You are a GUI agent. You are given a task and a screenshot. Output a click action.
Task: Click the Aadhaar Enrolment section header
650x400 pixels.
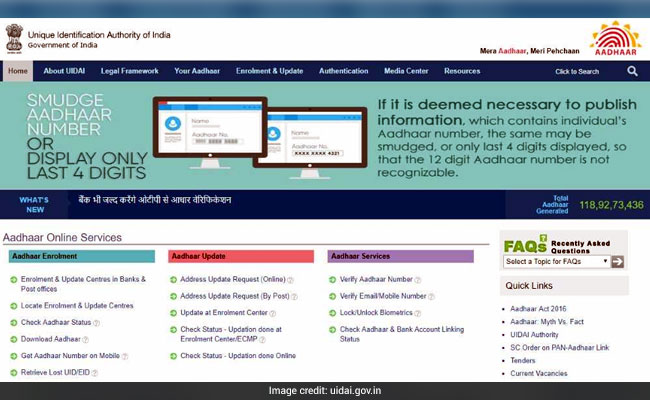point(82,256)
